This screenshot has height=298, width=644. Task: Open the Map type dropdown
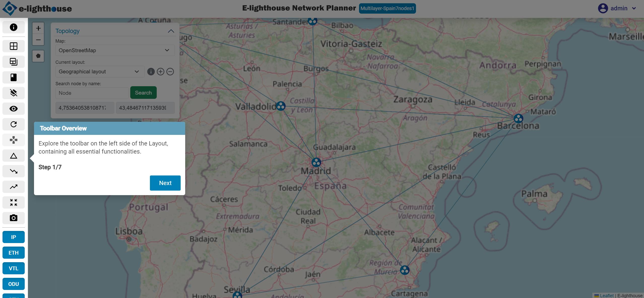click(x=115, y=50)
